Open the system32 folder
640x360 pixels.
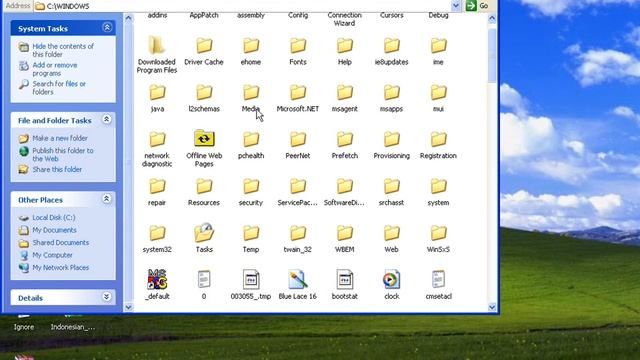pos(157,239)
